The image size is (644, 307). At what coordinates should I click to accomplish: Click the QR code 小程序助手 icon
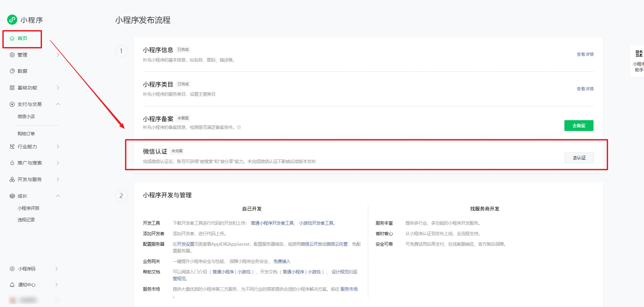click(x=639, y=54)
